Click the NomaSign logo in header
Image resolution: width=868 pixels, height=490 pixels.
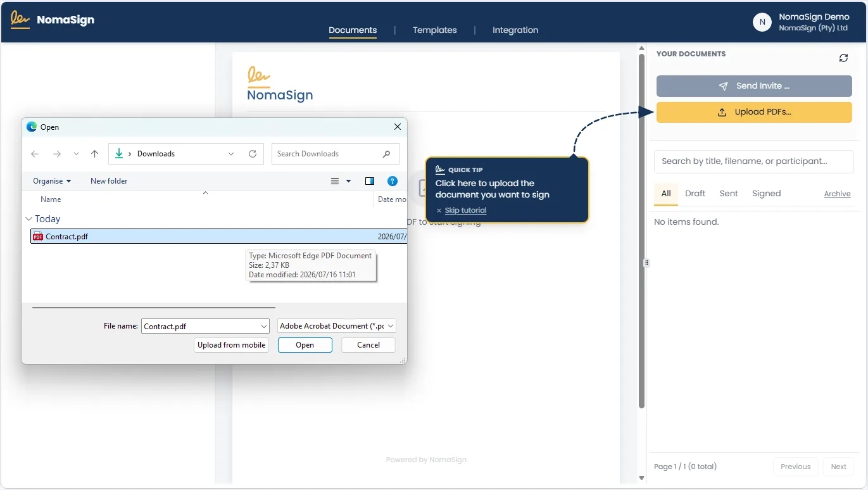click(53, 20)
